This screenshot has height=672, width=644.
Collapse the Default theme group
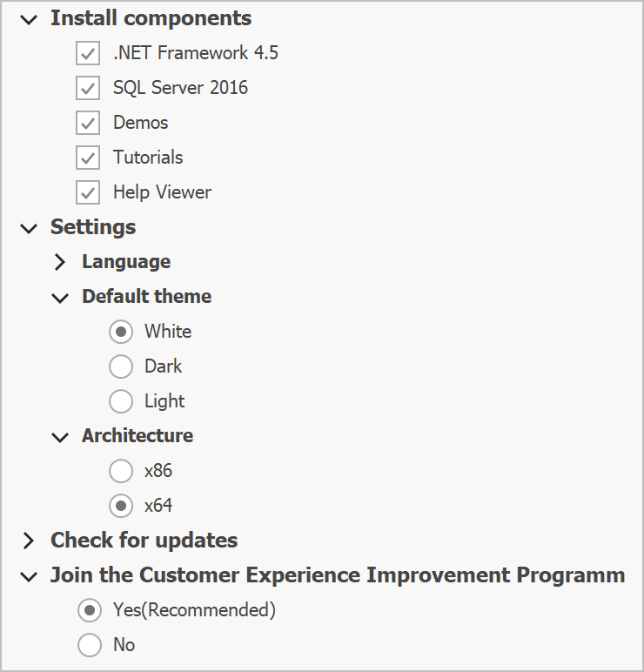(x=60, y=298)
